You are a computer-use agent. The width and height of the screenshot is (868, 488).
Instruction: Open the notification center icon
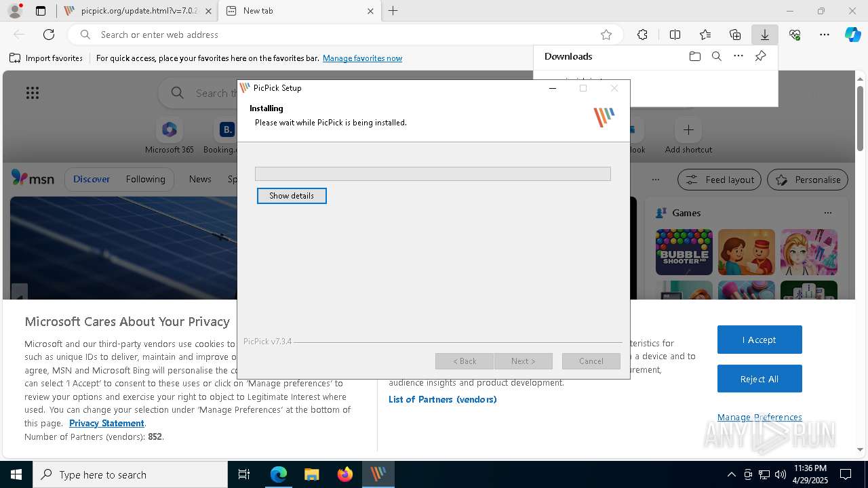pos(846,474)
